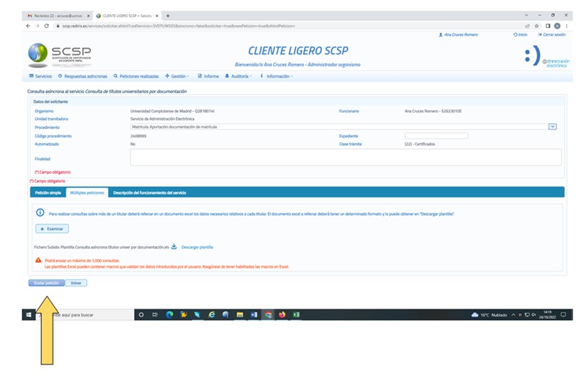The height and width of the screenshot is (382, 588).
Task: Click the browser address bar URL
Action: (x=178, y=26)
